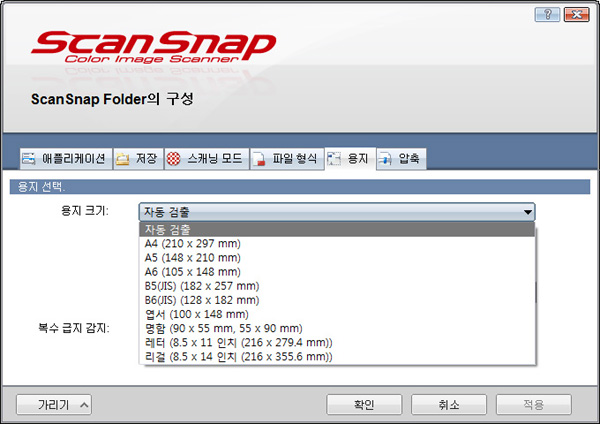
Task: Click the Application tab icon
Action: 28,159
